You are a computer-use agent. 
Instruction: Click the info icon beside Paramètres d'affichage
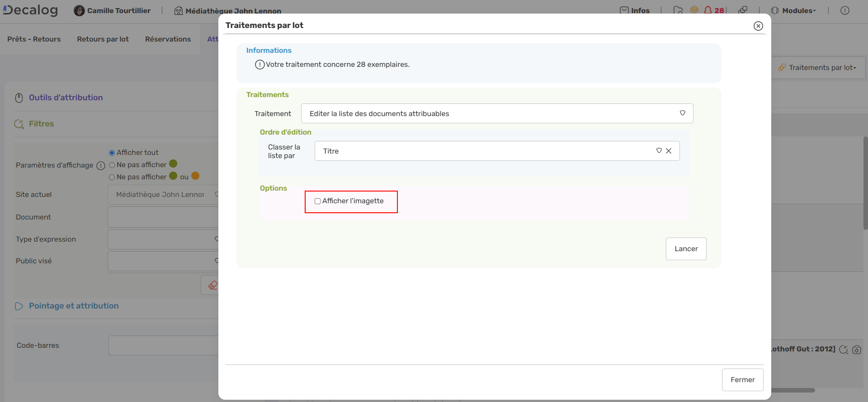pyautogui.click(x=101, y=166)
